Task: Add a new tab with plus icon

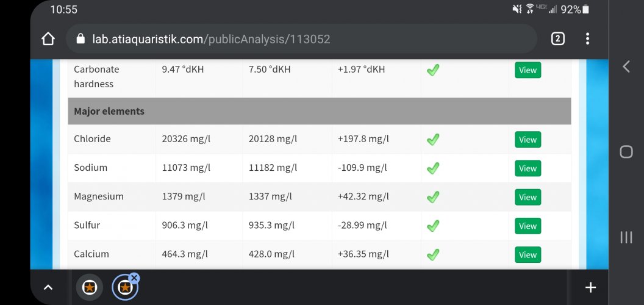Action: click(590, 287)
